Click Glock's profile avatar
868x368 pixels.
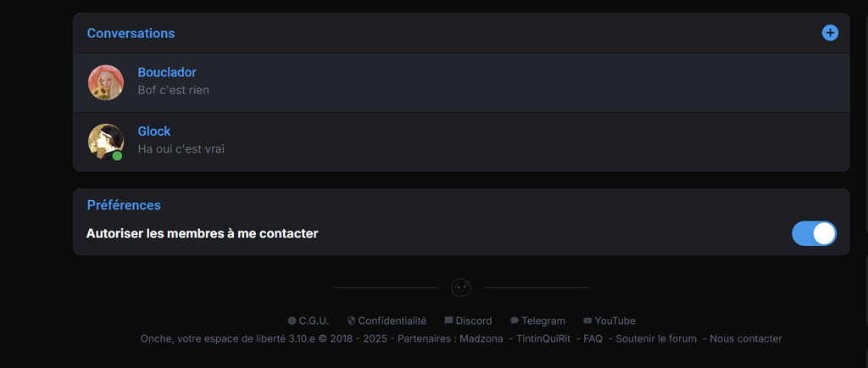click(x=106, y=142)
